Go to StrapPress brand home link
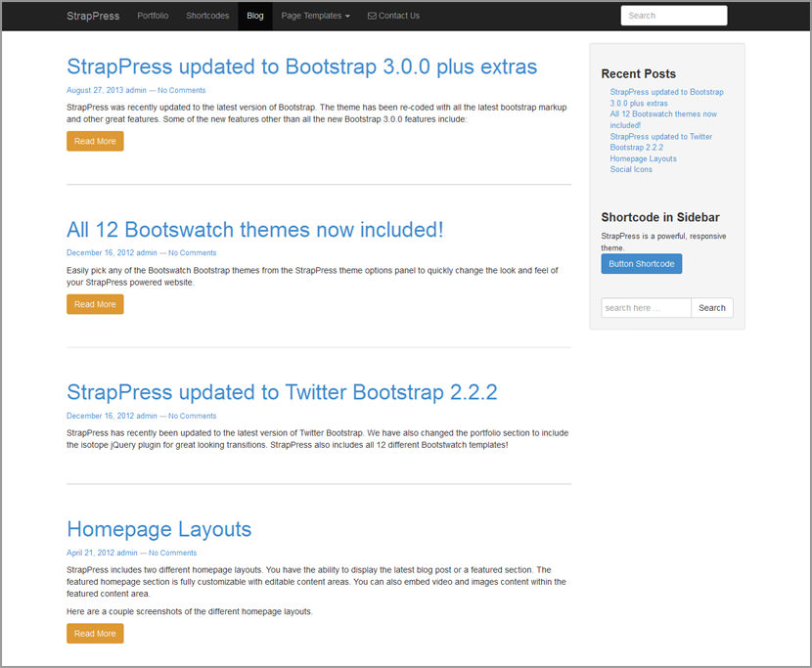Image resolution: width=812 pixels, height=668 pixels. coord(93,16)
